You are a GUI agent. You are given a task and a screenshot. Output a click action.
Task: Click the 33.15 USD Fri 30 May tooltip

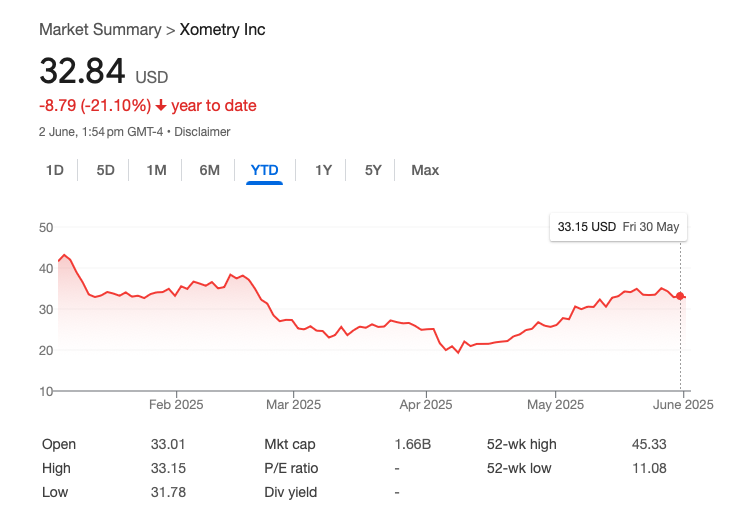(618, 227)
